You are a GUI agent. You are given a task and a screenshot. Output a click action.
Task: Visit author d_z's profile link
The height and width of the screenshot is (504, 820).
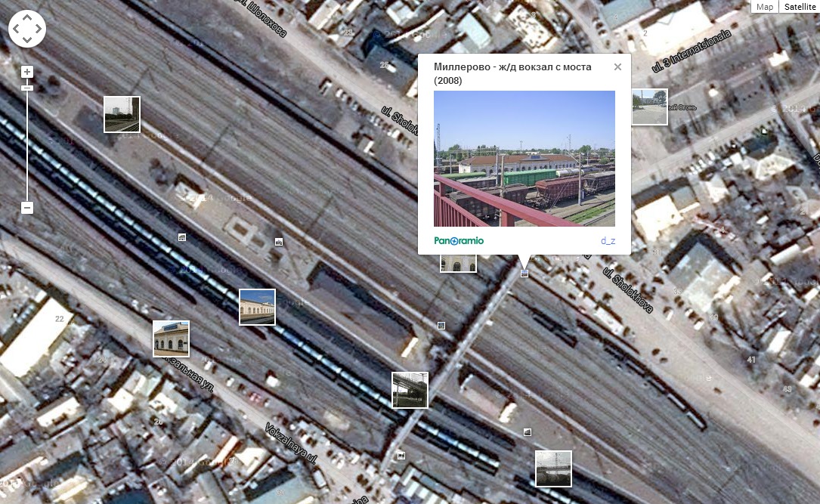pyautogui.click(x=608, y=240)
